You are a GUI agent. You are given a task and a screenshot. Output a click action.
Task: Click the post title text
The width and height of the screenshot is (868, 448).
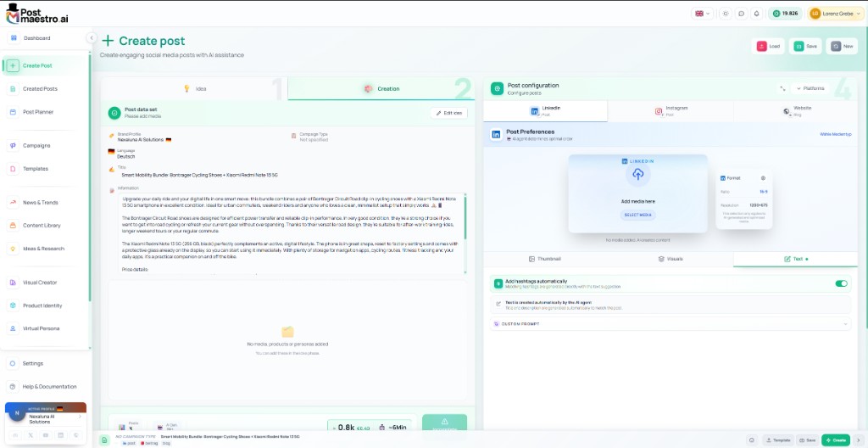[x=199, y=175]
